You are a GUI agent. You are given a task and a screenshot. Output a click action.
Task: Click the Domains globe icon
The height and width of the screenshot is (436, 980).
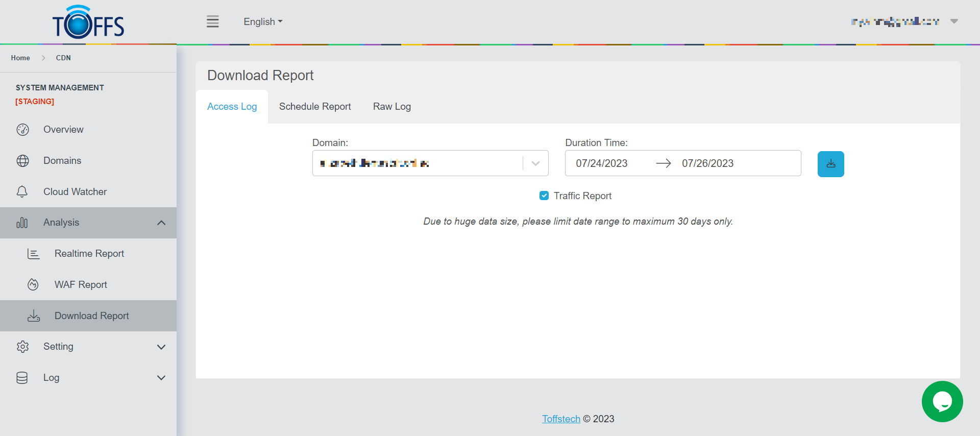pos(22,161)
